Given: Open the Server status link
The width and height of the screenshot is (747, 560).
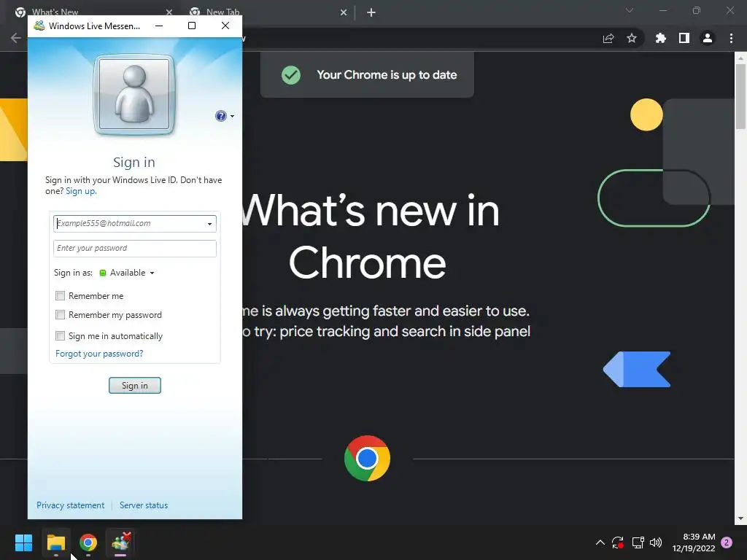Looking at the screenshot, I should pyautogui.click(x=144, y=505).
